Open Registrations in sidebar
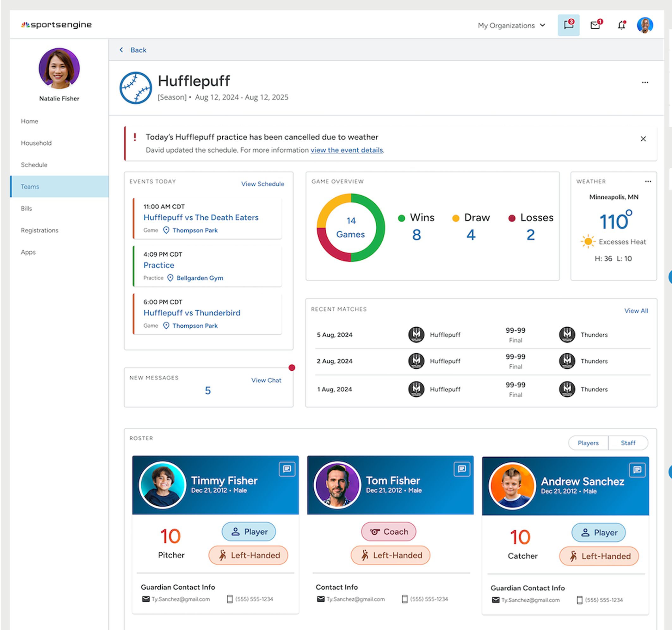Viewport: 672px width, 630px height. click(40, 230)
